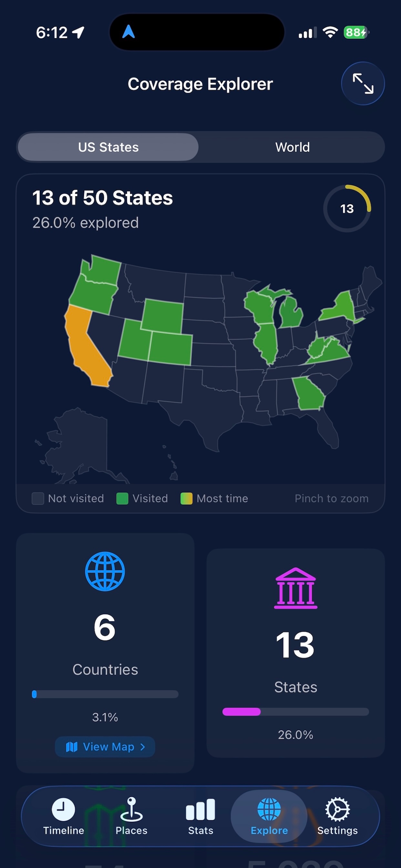This screenshot has height=868, width=401.
Task: Click the View Map button
Action: [x=105, y=747]
